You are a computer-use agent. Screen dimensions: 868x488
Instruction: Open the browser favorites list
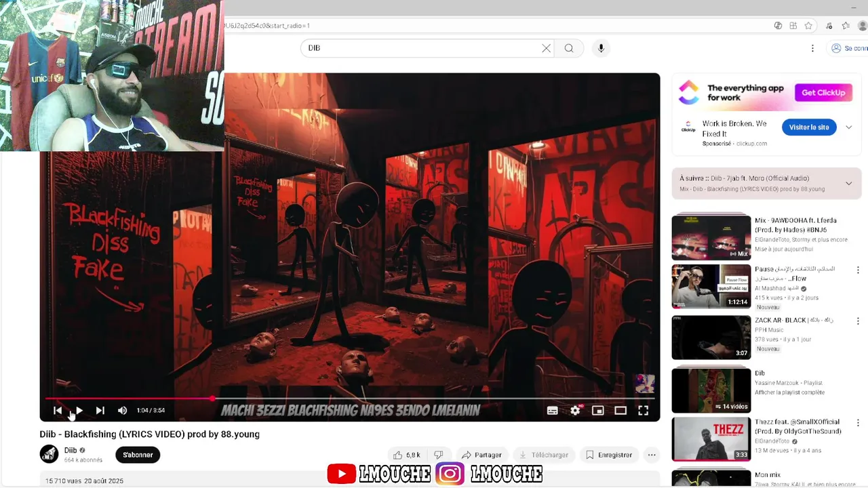(x=846, y=26)
